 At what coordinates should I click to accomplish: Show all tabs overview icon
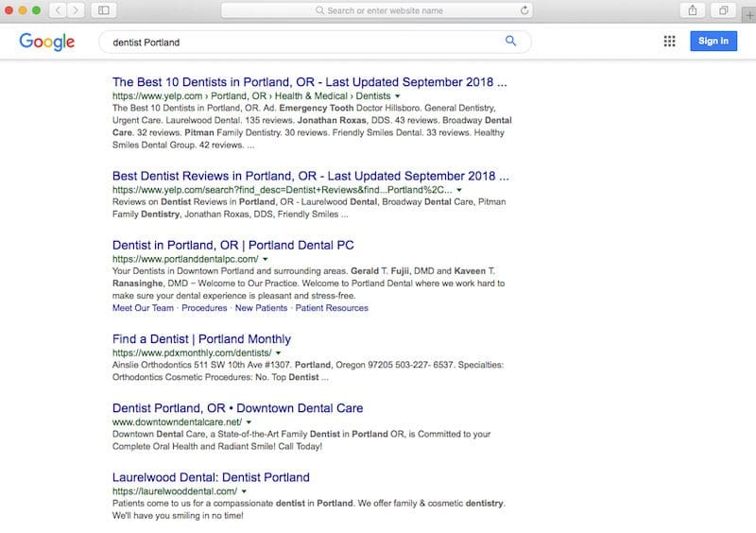click(723, 10)
